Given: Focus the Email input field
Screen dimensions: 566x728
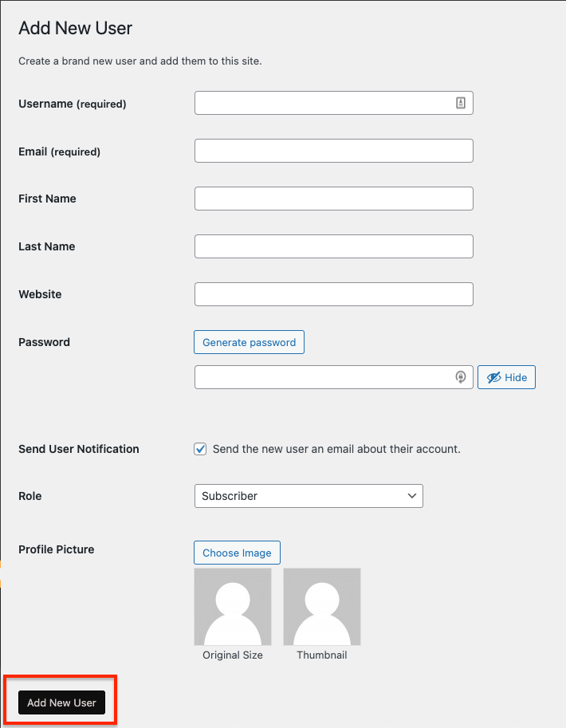Looking at the screenshot, I should (x=334, y=151).
